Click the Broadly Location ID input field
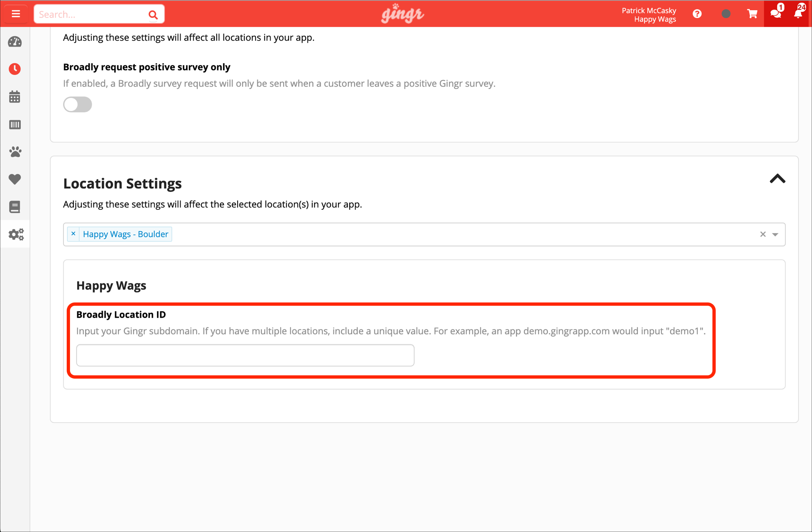 [245, 355]
